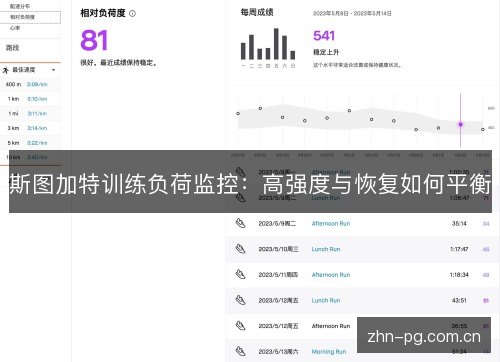Open Morning Run link dated 2023/5/13周六
The image size is (500, 362).
(x=329, y=352)
